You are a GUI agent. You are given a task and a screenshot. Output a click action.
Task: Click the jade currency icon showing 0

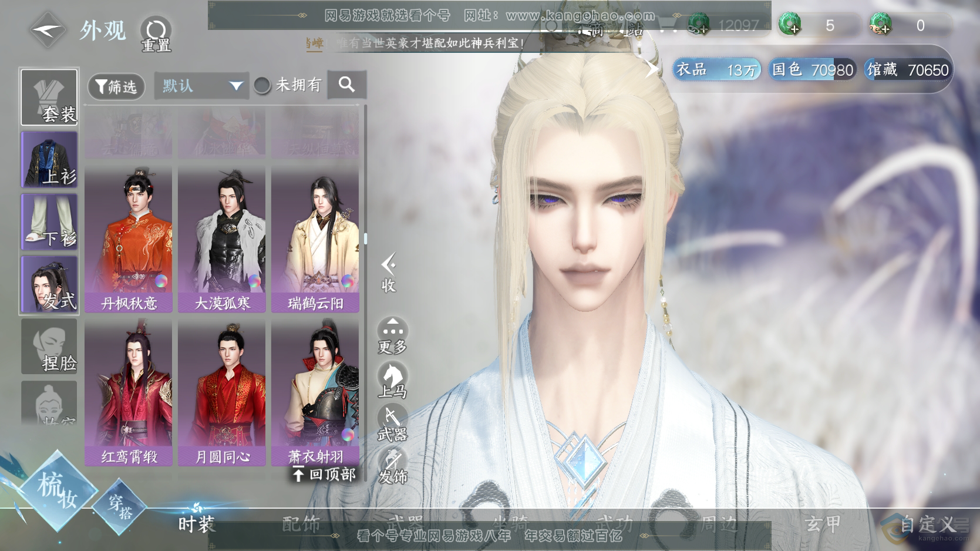880,24
